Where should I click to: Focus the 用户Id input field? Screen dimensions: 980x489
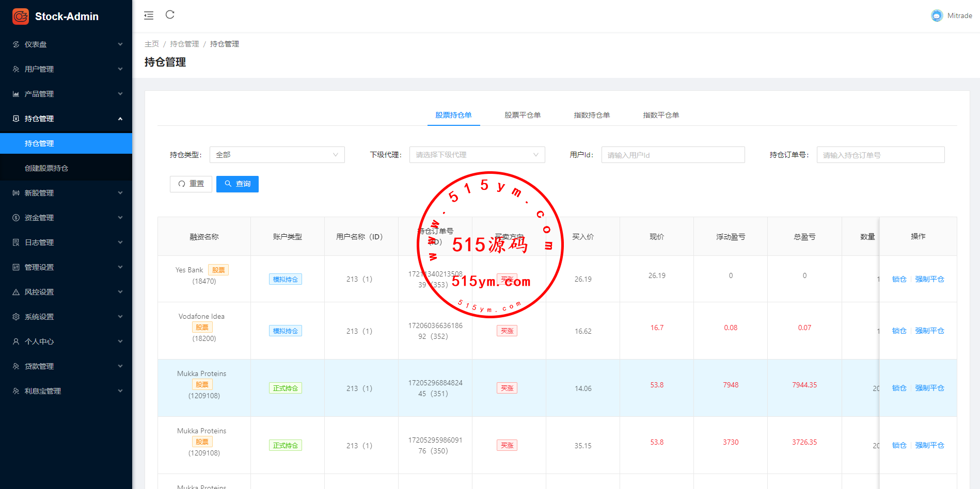[x=673, y=155]
